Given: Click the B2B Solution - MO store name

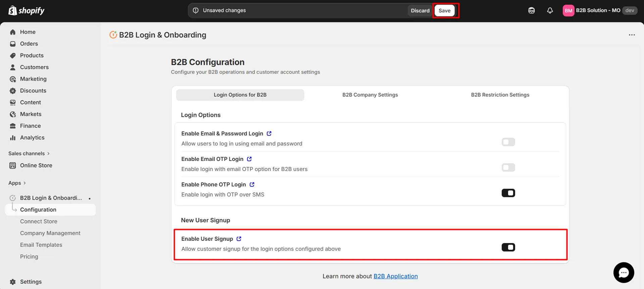Looking at the screenshot, I should click(598, 10).
